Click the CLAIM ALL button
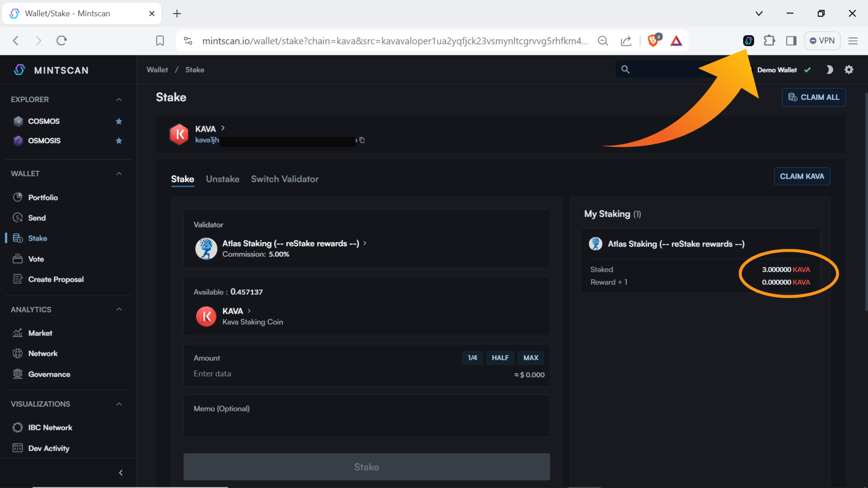This screenshot has height=488, width=868. (814, 97)
